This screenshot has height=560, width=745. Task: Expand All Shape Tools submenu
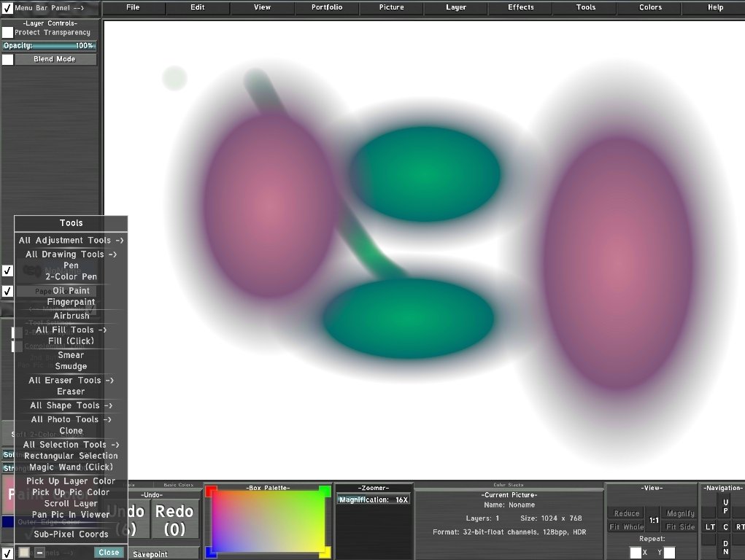click(71, 405)
